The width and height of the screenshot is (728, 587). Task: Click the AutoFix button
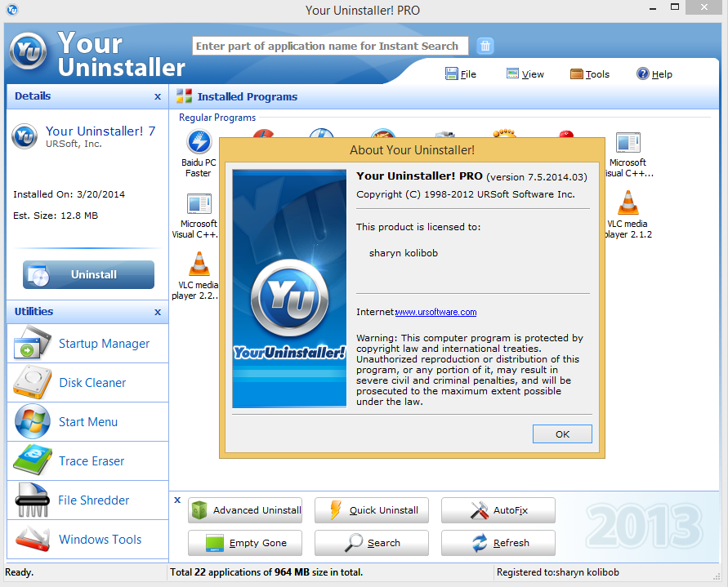pyautogui.click(x=498, y=510)
